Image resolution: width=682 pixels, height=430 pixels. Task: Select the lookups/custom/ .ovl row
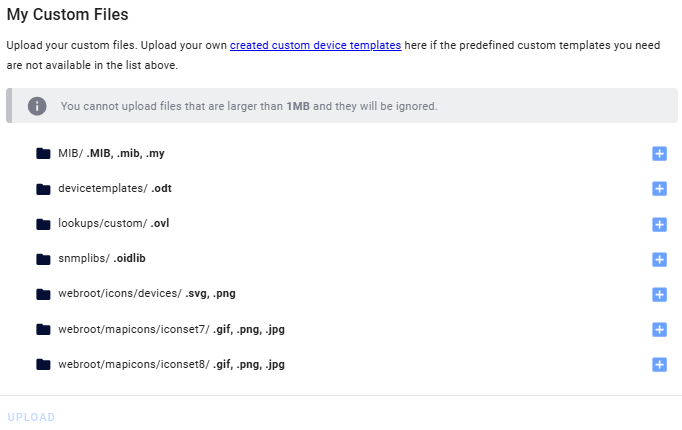113,224
